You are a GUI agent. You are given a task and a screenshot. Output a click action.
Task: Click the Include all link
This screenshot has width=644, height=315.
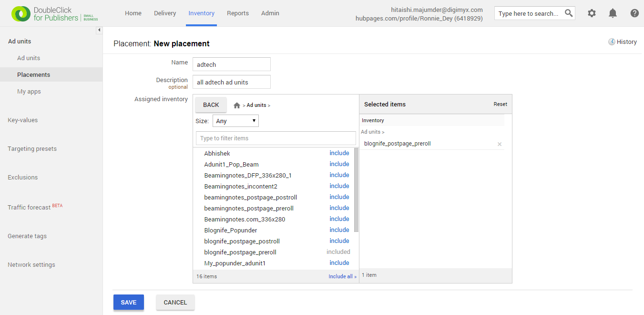point(342,276)
